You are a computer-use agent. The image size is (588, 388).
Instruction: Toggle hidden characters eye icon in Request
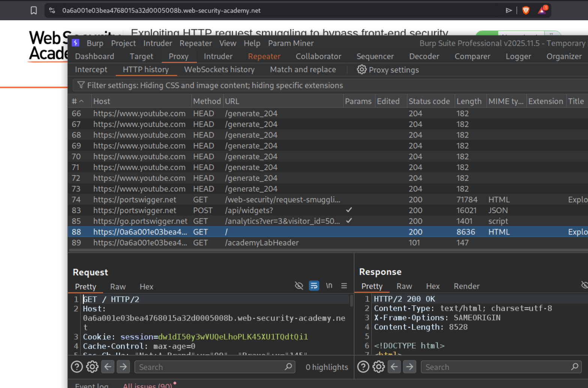pos(299,286)
